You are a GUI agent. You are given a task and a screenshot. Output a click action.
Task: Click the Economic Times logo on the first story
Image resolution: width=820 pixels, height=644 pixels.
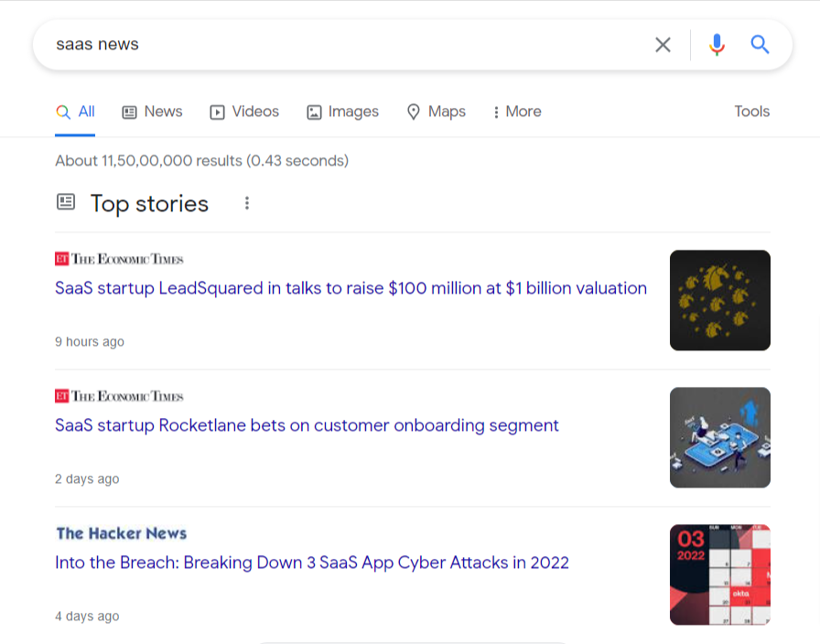119,259
